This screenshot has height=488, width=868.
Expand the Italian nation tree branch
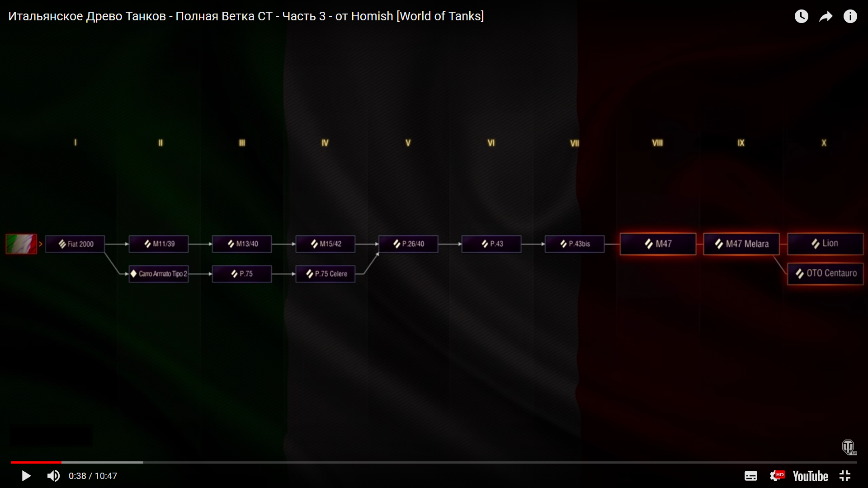coord(41,243)
